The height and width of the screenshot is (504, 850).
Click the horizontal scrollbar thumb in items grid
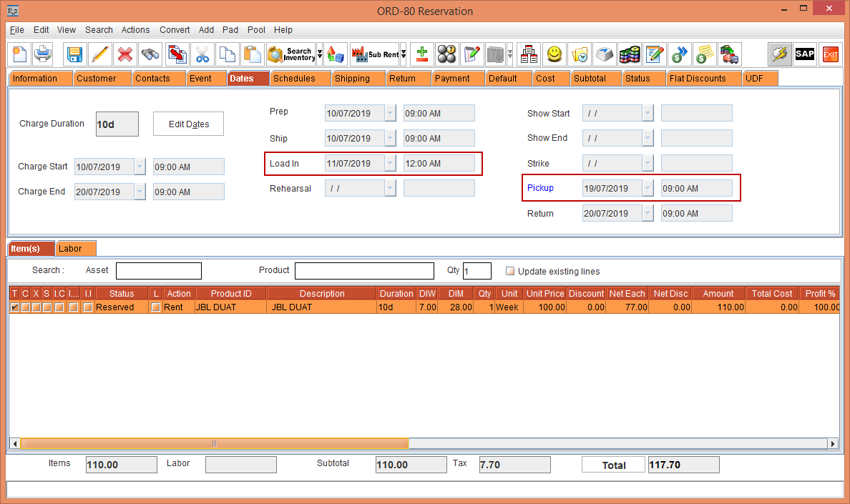coord(214,444)
